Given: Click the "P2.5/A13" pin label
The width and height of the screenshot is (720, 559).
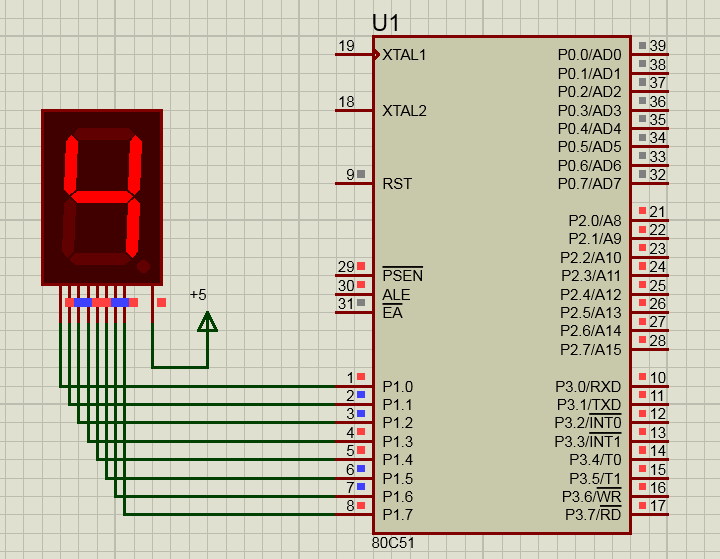Looking at the screenshot, I should pos(591,313).
